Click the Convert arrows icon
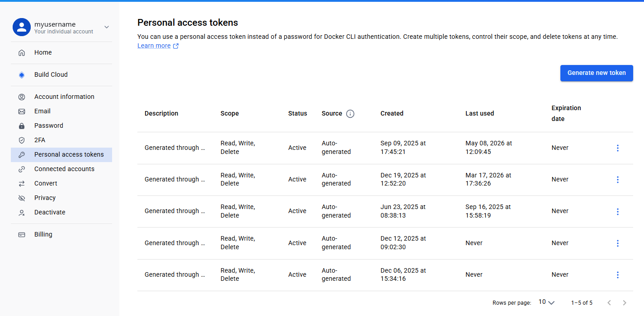 tap(22, 184)
